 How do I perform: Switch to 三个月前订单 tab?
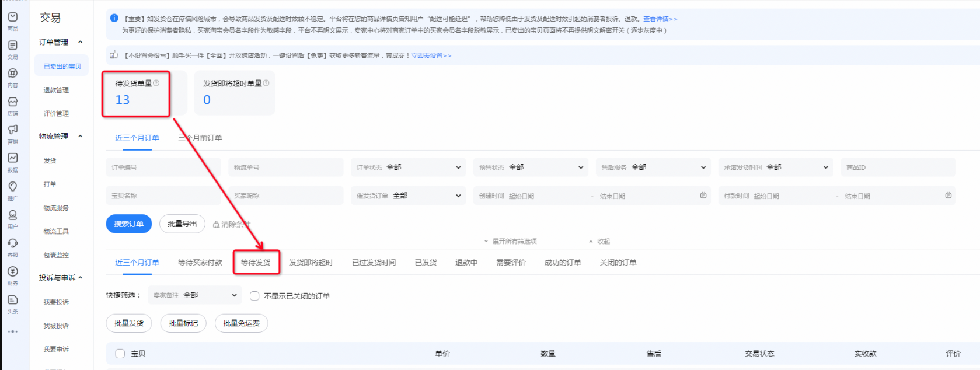[x=200, y=138]
